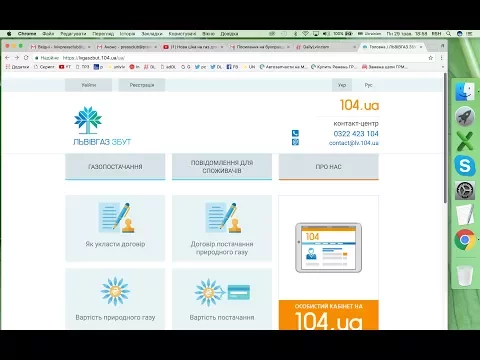
Task: Open the Apple menu
Action: [9, 34]
